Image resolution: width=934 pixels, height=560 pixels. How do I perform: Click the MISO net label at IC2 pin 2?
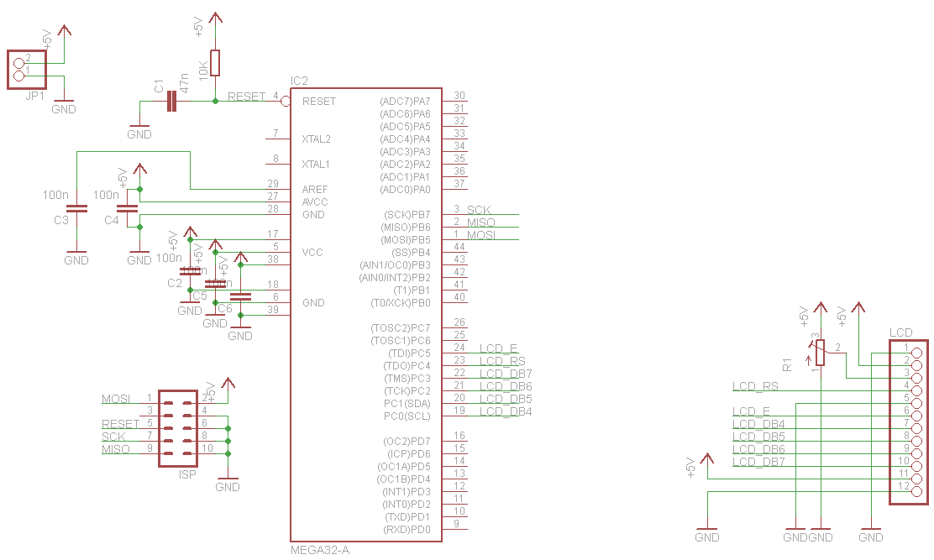tap(480, 222)
